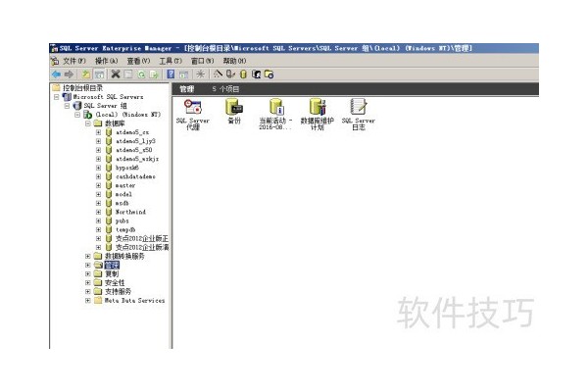Viewport: 588px width, 392px height.
Task: Click the New star toolbar icon
Action: pyautogui.click(x=201, y=74)
